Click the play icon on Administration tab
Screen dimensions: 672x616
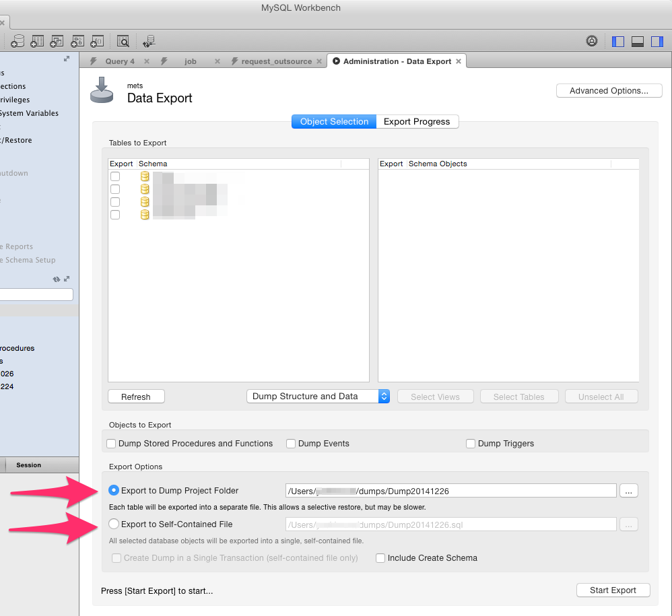(337, 61)
